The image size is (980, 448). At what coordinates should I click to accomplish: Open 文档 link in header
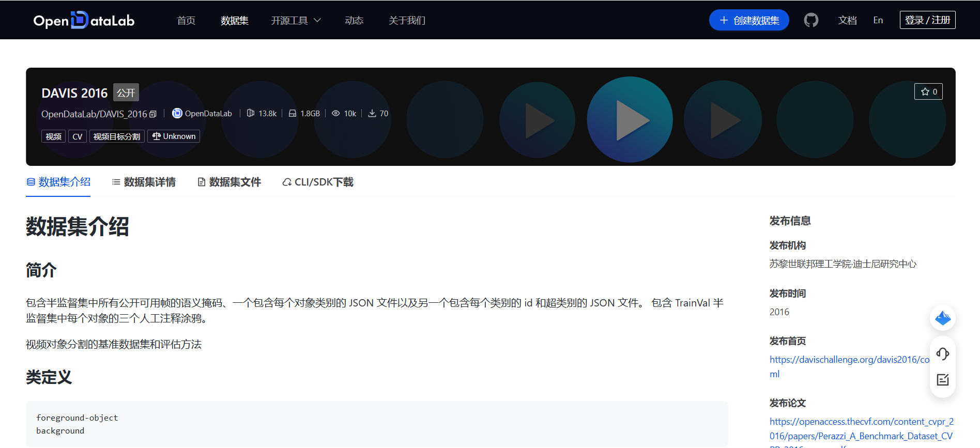click(848, 20)
